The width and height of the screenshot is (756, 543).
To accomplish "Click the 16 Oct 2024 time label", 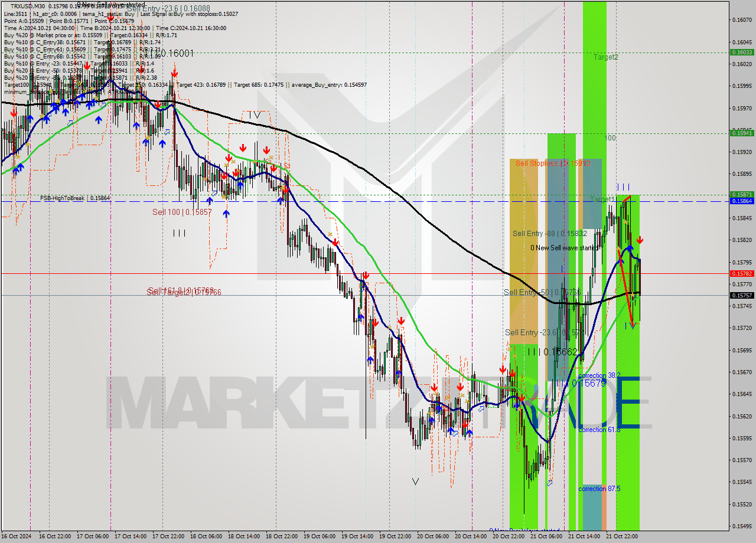I will point(16,537).
